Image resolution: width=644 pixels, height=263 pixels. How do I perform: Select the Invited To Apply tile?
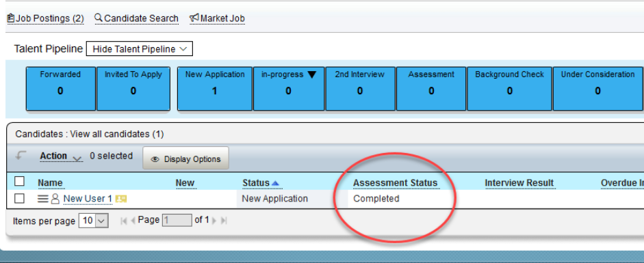click(x=133, y=89)
